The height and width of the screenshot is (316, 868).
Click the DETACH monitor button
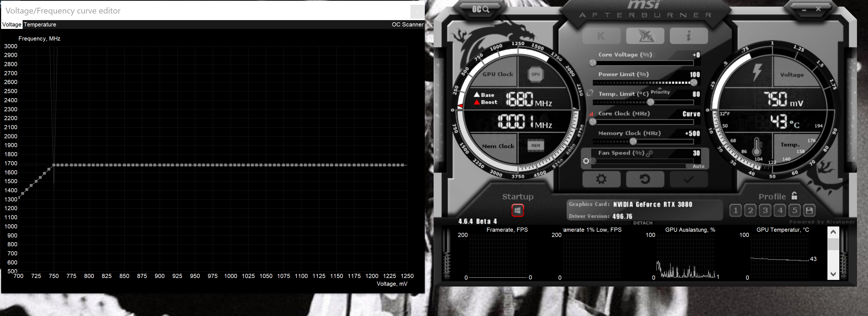643,223
